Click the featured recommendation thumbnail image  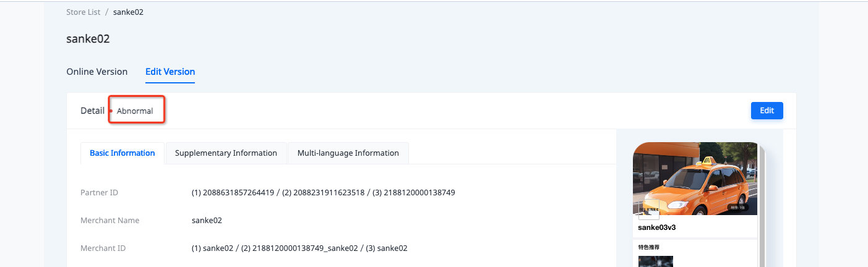pos(656,261)
